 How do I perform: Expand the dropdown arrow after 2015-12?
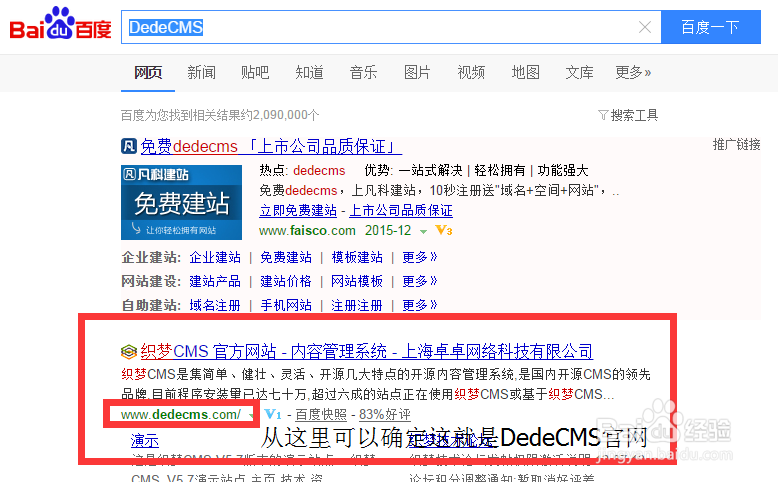click(x=423, y=232)
